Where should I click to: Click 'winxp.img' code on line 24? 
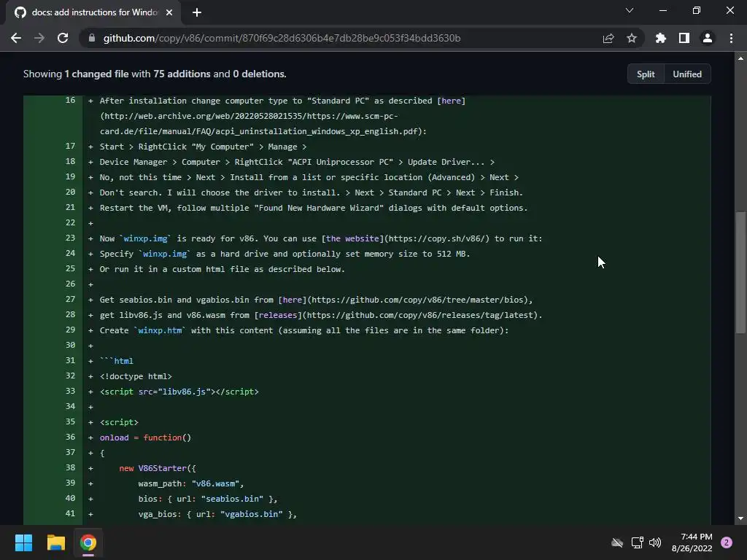pos(164,254)
